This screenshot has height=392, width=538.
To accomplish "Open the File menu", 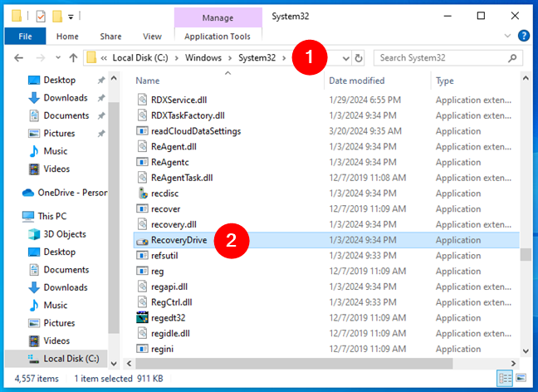I will [x=25, y=36].
